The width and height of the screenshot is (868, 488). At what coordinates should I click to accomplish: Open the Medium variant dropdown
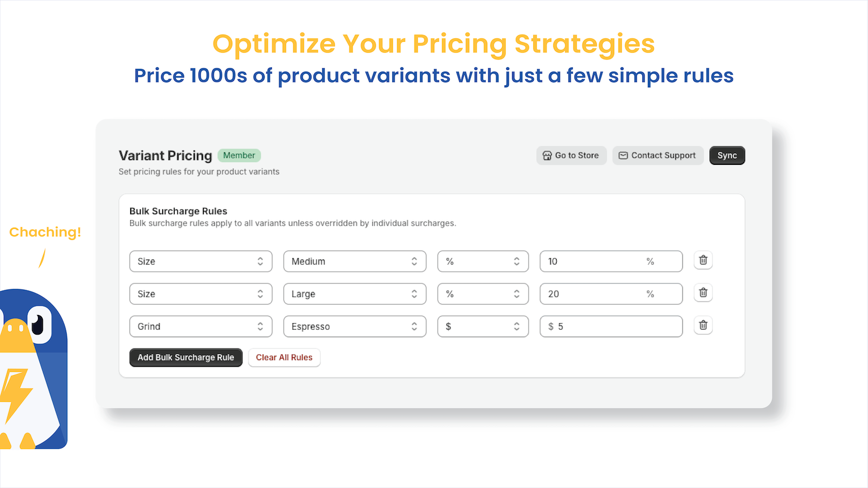click(355, 261)
